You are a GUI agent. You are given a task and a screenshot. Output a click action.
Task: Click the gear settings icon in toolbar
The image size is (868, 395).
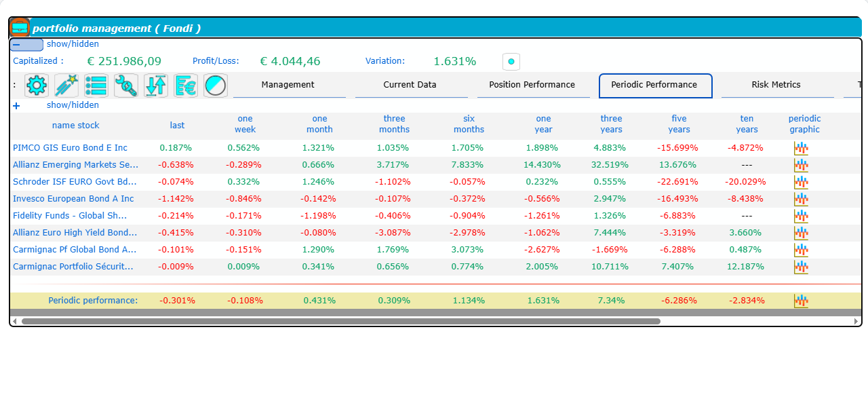(37, 86)
